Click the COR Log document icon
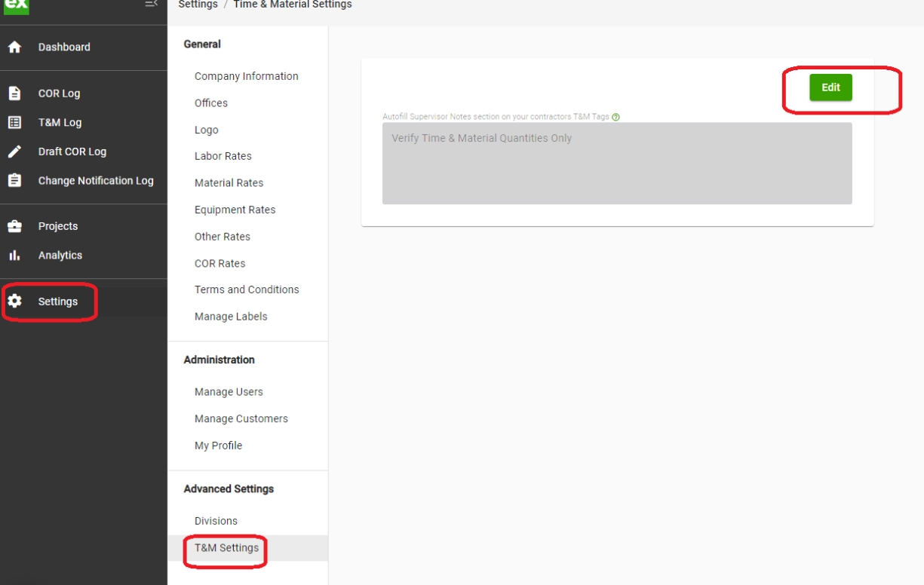 click(14, 93)
